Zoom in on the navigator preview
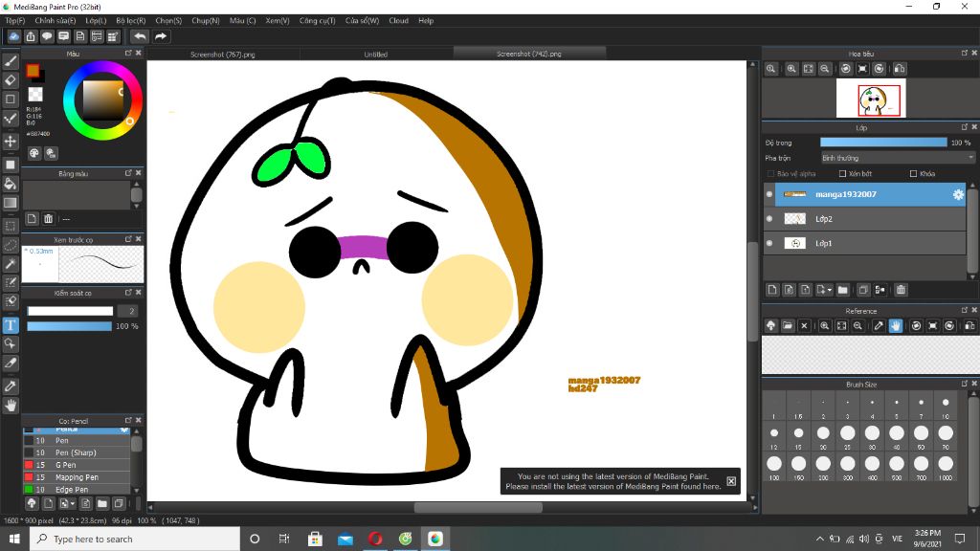The image size is (980, 551). pyautogui.click(x=791, y=69)
